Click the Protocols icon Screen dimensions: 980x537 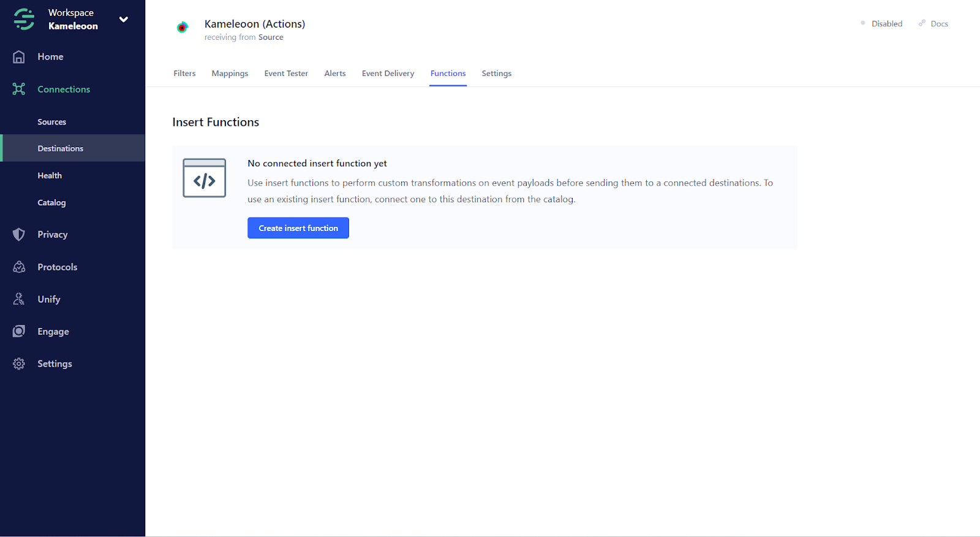pos(19,267)
